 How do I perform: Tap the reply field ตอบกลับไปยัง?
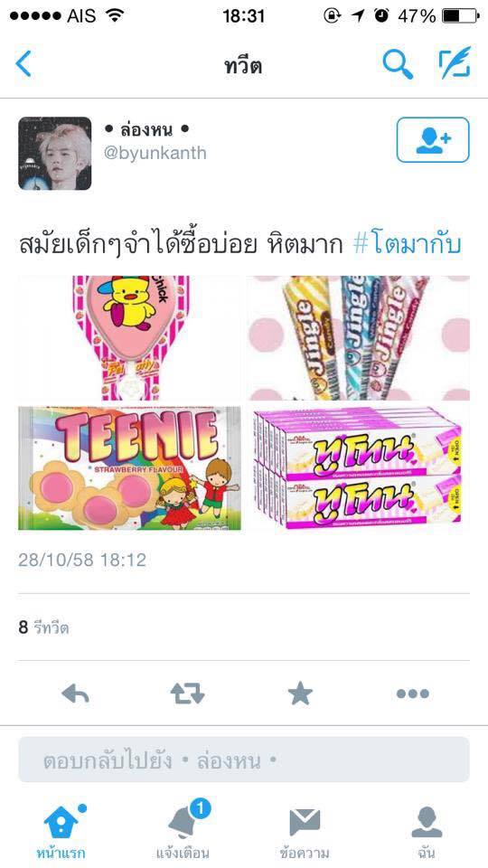pos(244,759)
